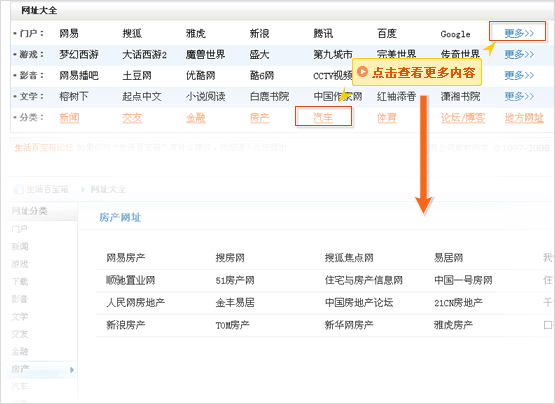Image resolution: width=555 pixels, height=404 pixels.
Task: Click 更多>> in the 门户 row
Action: click(519, 33)
